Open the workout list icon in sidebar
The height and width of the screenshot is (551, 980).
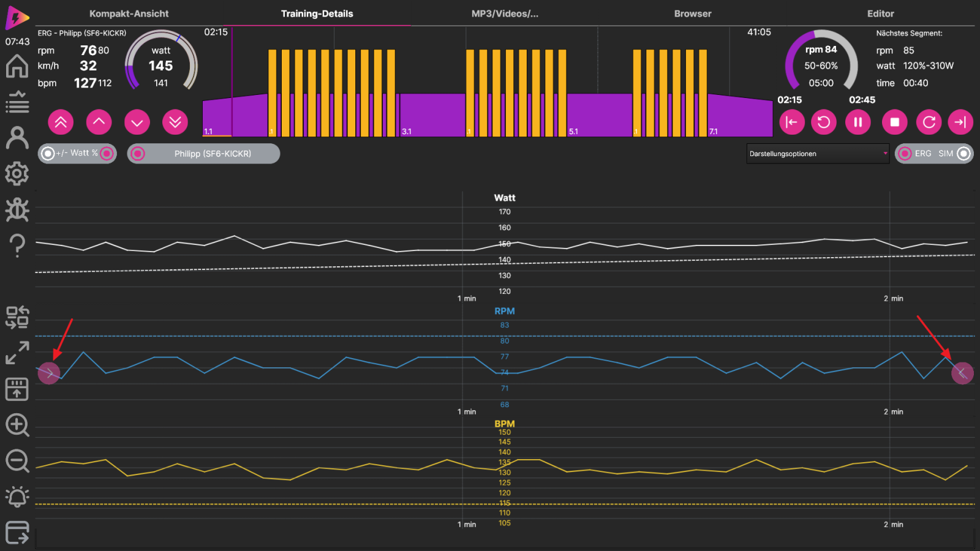pos(17,102)
